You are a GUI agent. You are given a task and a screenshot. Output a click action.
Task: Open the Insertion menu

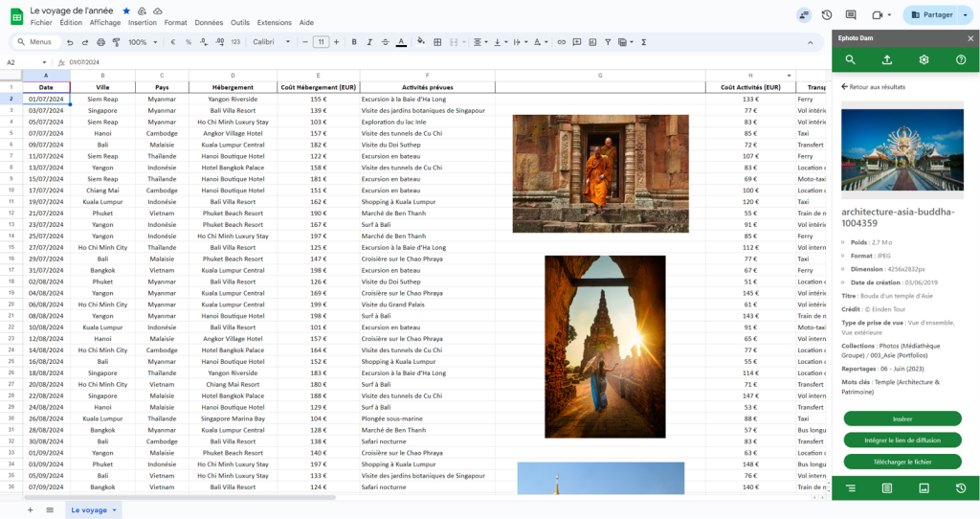click(143, 23)
